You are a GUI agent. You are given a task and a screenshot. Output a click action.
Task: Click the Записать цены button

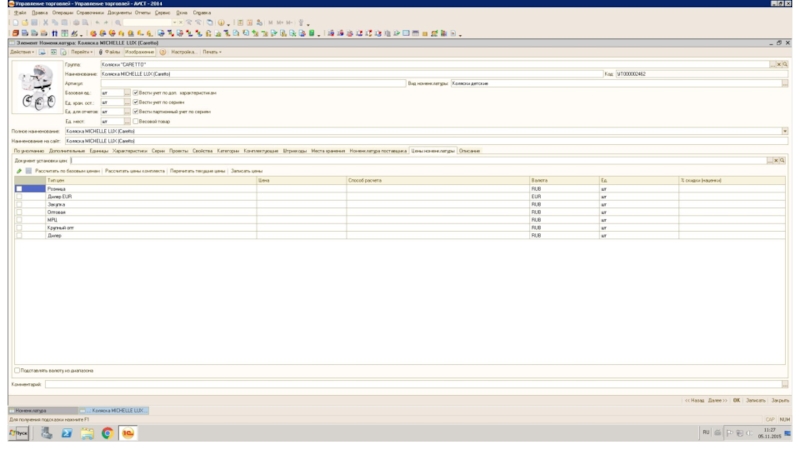pos(247,171)
